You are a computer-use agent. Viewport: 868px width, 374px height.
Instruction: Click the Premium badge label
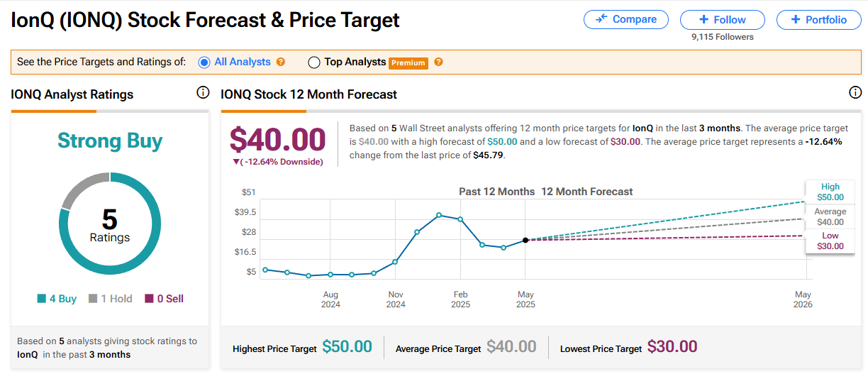[x=408, y=62]
